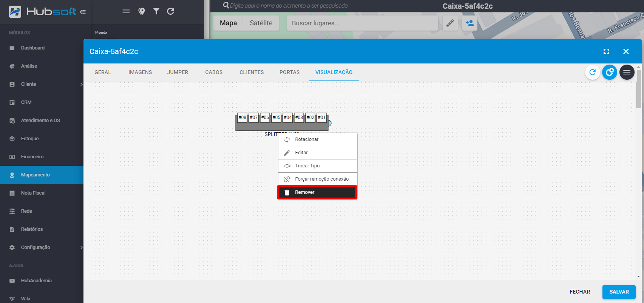Click the Análise pie chart icon

[12, 66]
